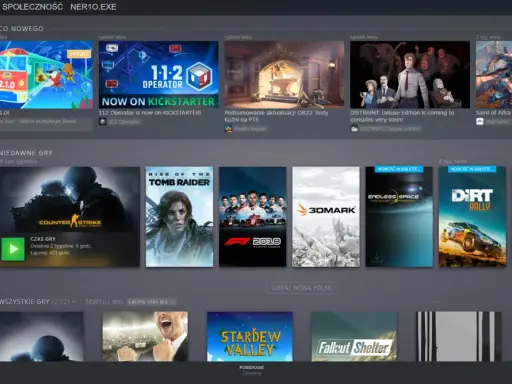This screenshot has height=384, width=512.
Task: Open the SORTUJ WG sort-order dropdown
Action: [x=152, y=302]
